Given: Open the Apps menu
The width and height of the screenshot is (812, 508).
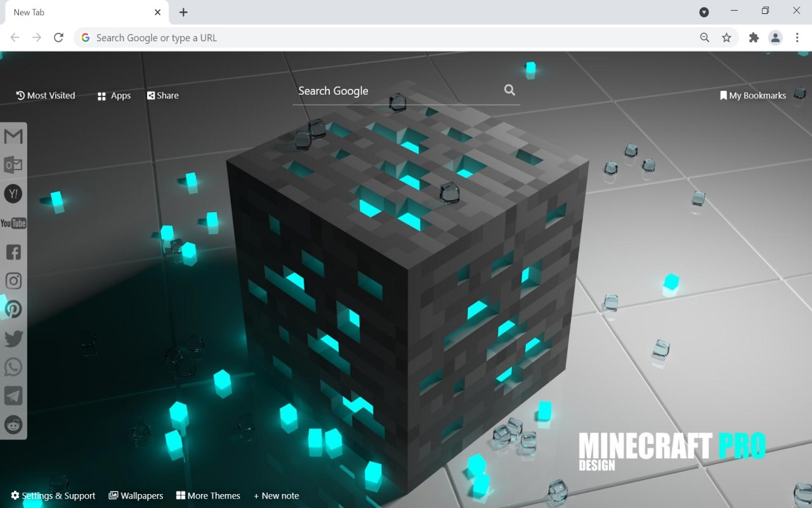Looking at the screenshot, I should (114, 96).
